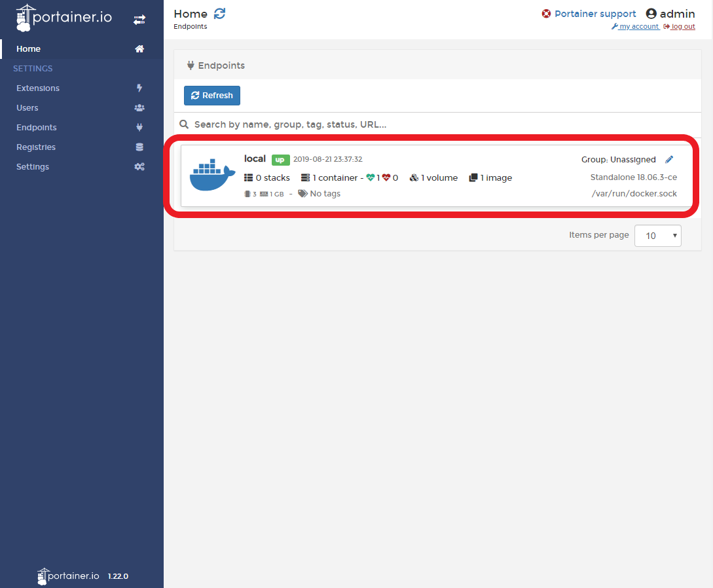Click the version 1.22.0 text in footer

pyautogui.click(x=118, y=576)
